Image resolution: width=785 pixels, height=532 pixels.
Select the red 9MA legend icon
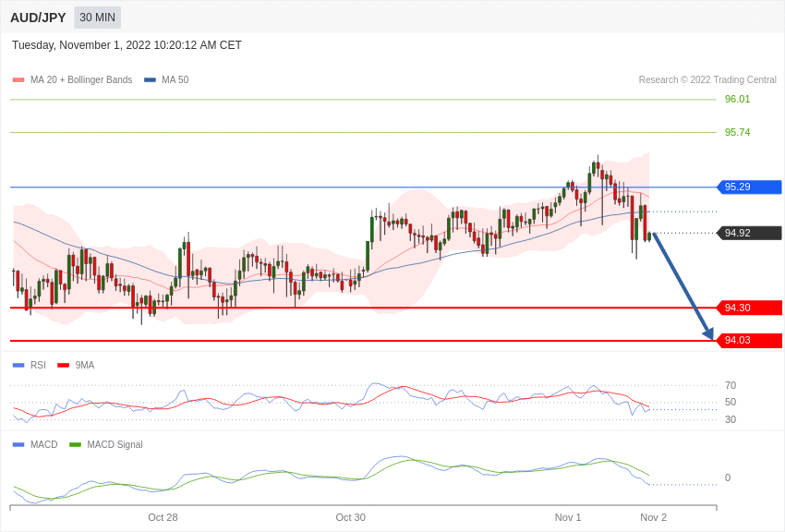[x=63, y=365]
